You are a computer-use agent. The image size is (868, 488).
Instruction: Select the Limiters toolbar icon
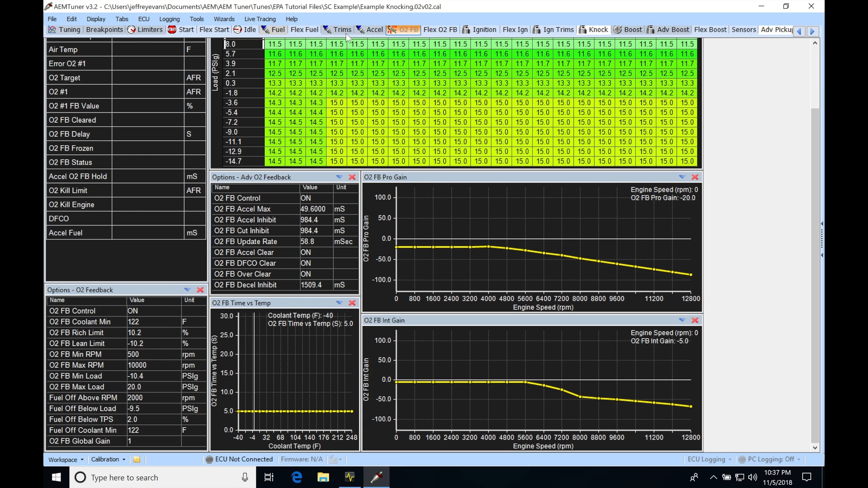pyautogui.click(x=145, y=29)
